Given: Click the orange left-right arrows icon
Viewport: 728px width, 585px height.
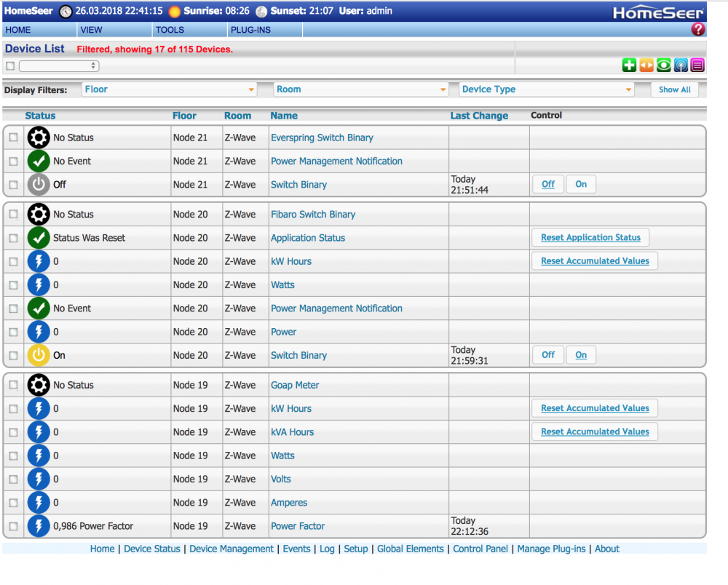Looking at the screenshot, I should pos(646,65).
